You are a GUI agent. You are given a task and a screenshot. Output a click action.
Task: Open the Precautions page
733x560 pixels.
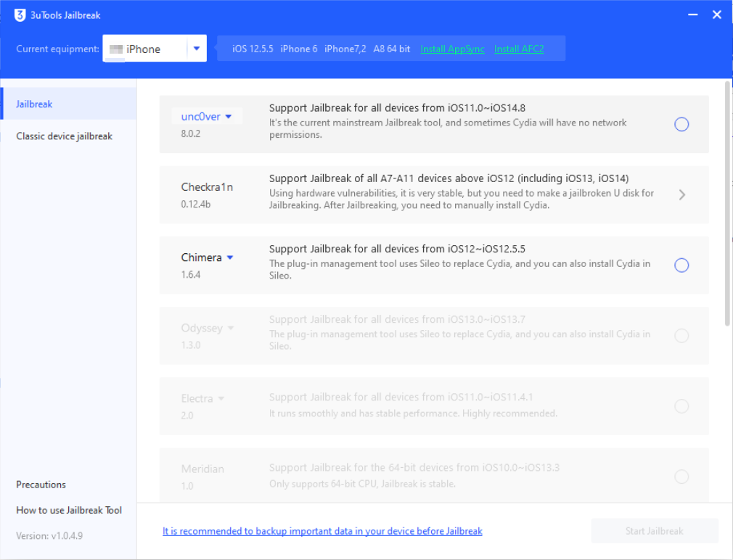click(41, 485)
